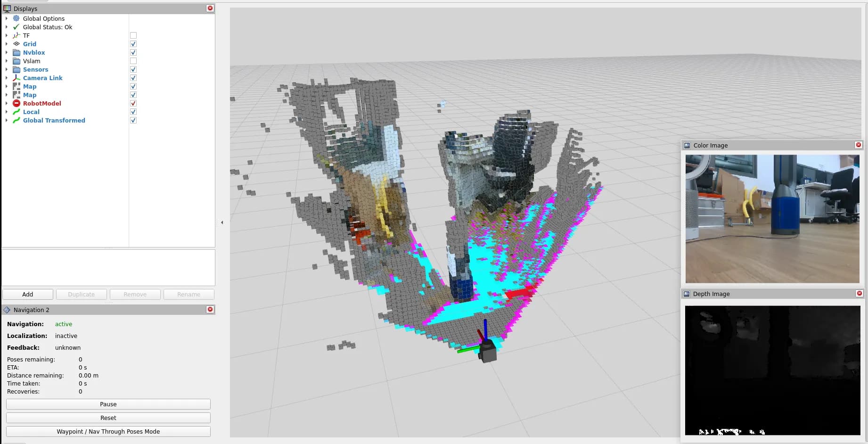Screen dimensions: 868x444
Task: Click the first Map display icon
Action: [16, 86]
